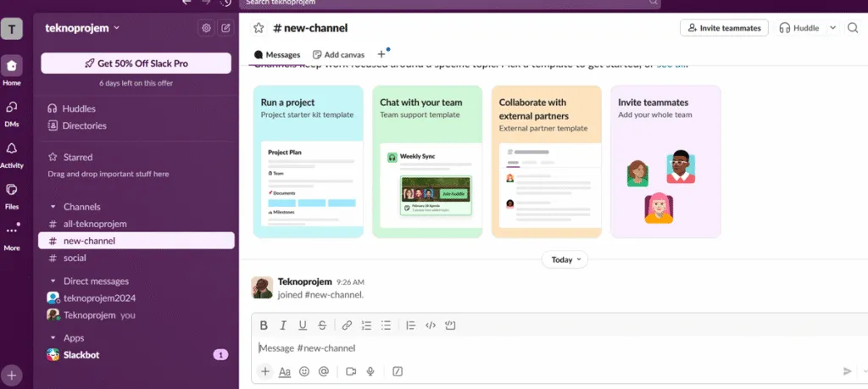Insert a link in the message
This screenshot has width=868, height=389.
click(347, 325)
